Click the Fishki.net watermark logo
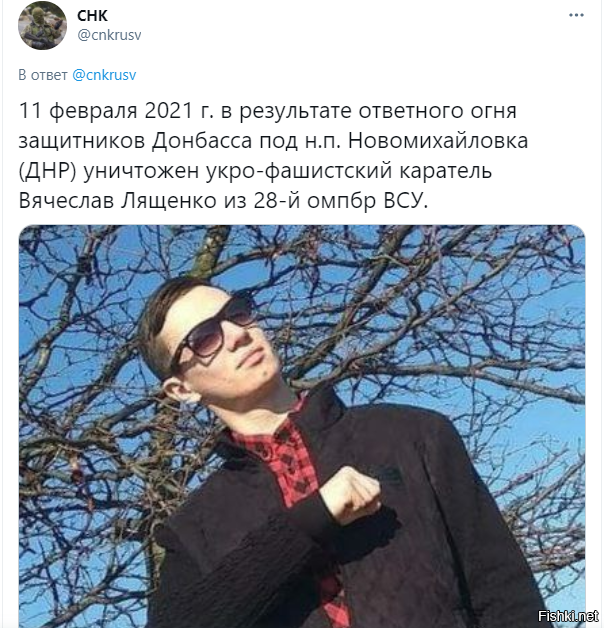This screenshot has width=604, height=628. [568, 616]
